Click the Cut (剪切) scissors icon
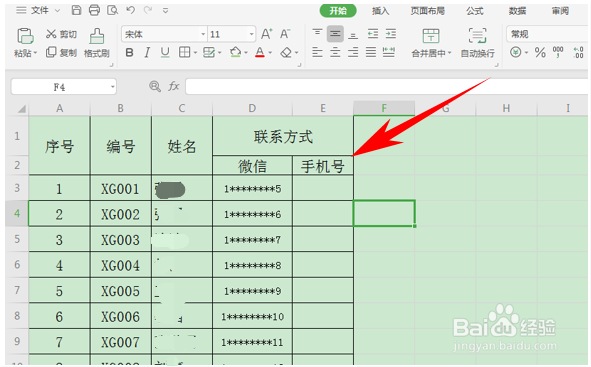This screenshot has height=367, width=591. pos(51,34)
